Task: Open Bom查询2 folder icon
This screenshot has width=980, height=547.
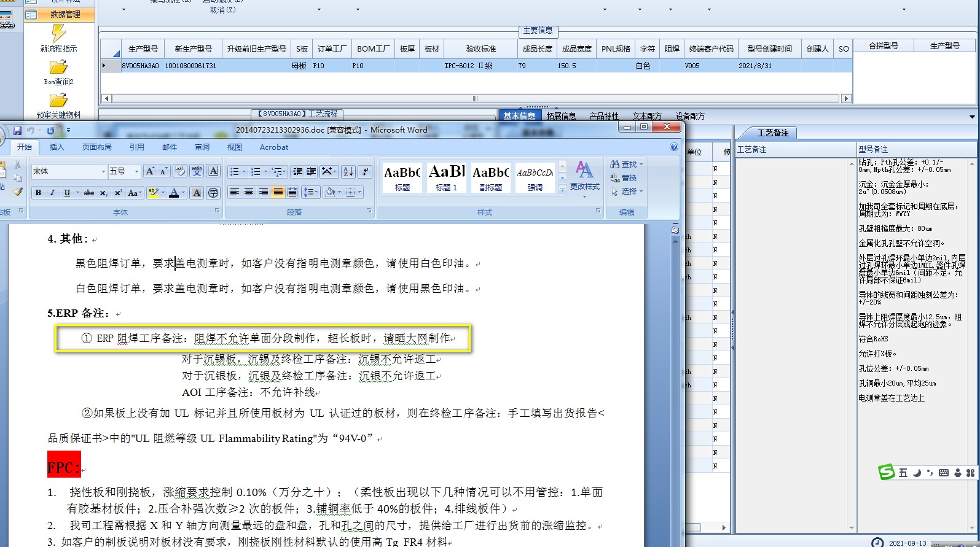Action: point(58,67)
